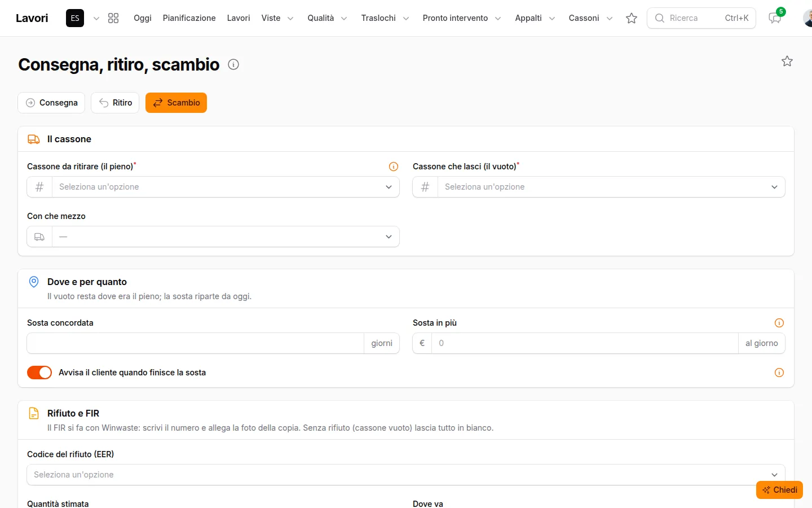Click the info icon beside the page title

(x=233, y=64)
